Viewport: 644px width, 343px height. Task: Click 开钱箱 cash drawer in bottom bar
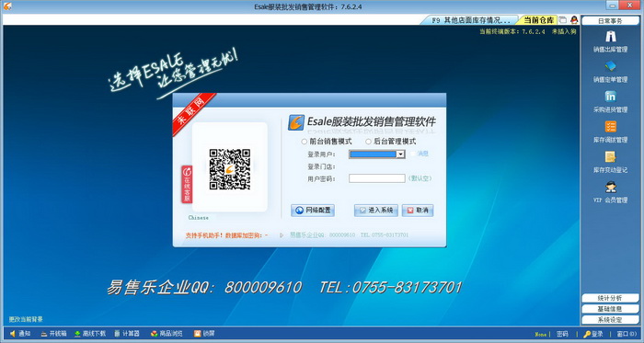click(x=53, y=334)
